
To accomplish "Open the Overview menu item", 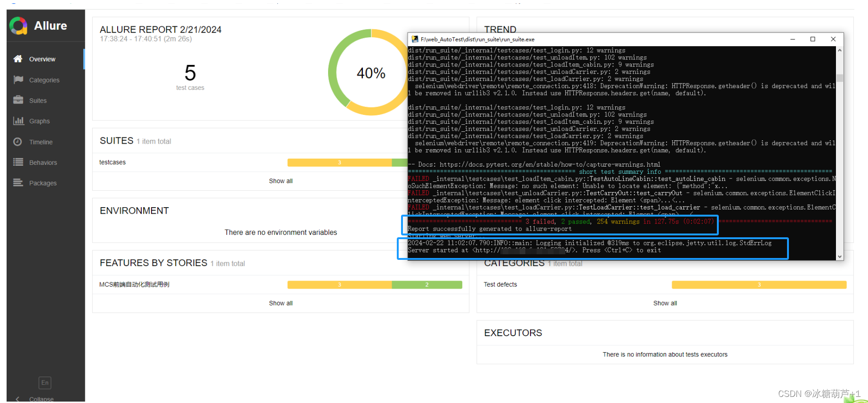I will point(46,59).
